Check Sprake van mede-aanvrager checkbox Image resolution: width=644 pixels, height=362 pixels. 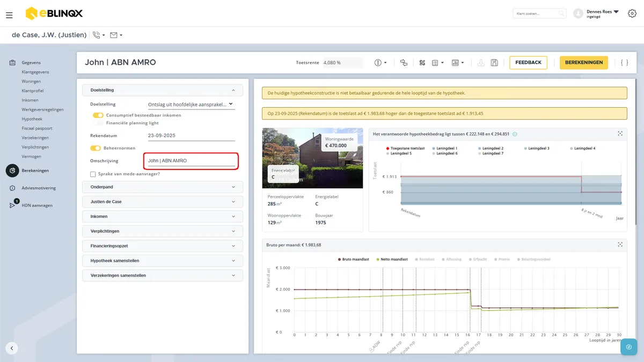93,174
